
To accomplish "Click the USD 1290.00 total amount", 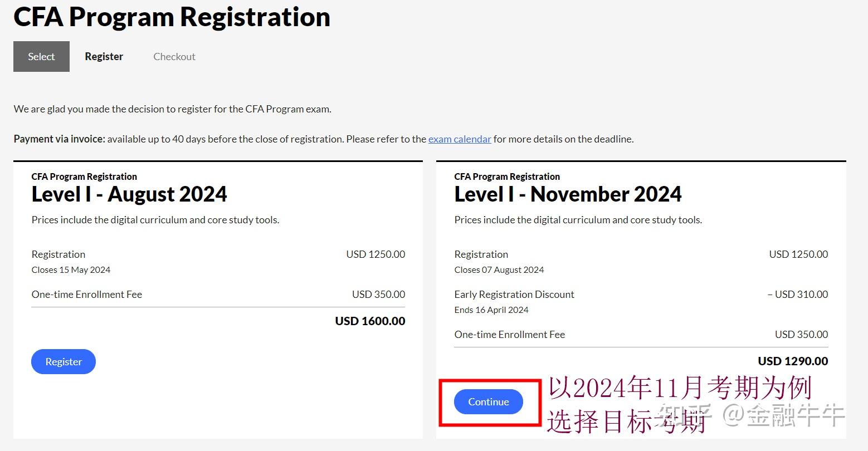I will 792,361.
